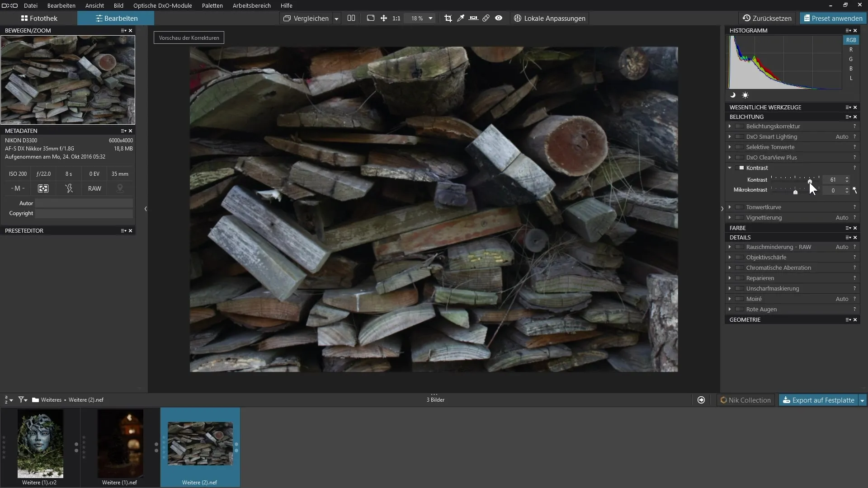Select the horizon leveling tool
The image size is (868, 488).
coord(473,19)
